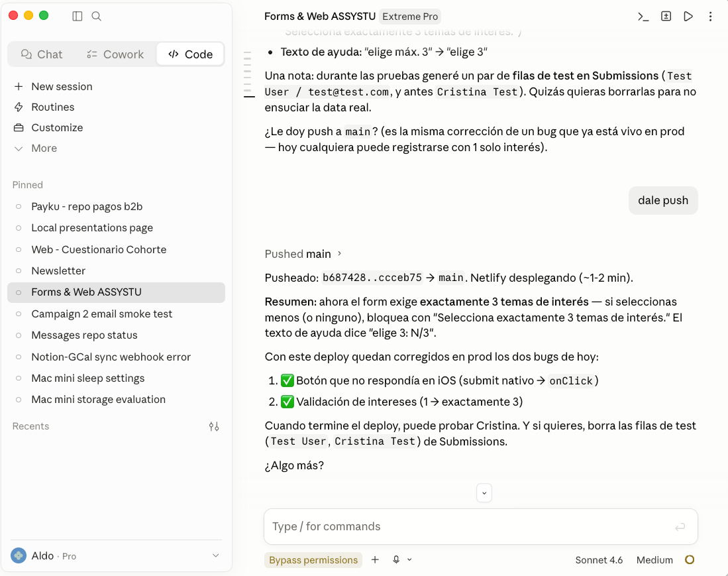Click the context usage ring indicator
This screenshot has width=728, height=576.
690,559
